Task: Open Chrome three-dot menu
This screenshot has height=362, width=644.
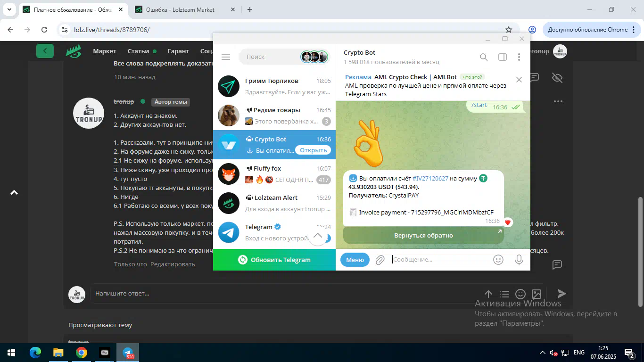Action: pos(635,29)
